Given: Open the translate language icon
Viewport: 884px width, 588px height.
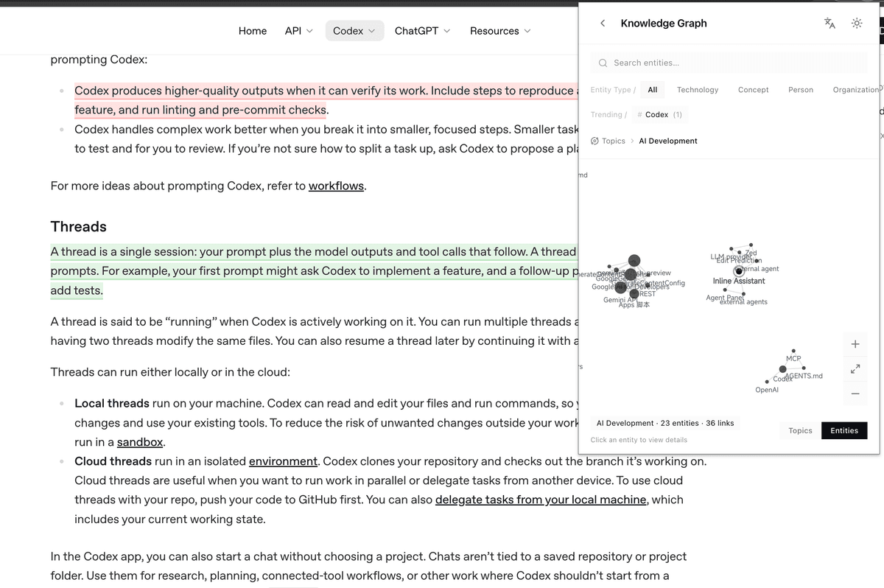Looking at the screenshot, I should (x=830, y=24).
